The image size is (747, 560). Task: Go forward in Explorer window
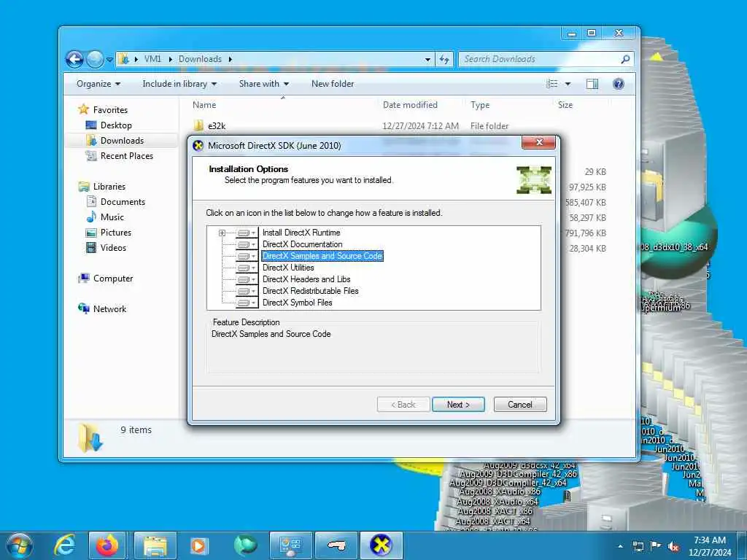tap(95, 59)
